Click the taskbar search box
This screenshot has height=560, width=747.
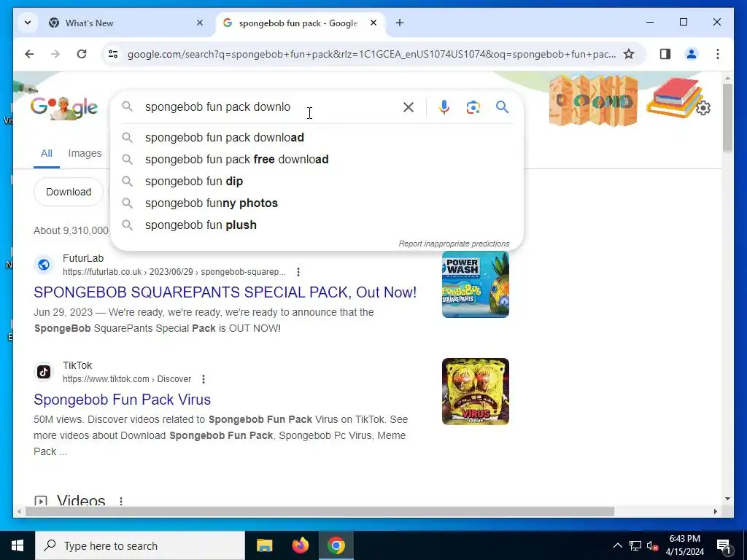[140, 545]
